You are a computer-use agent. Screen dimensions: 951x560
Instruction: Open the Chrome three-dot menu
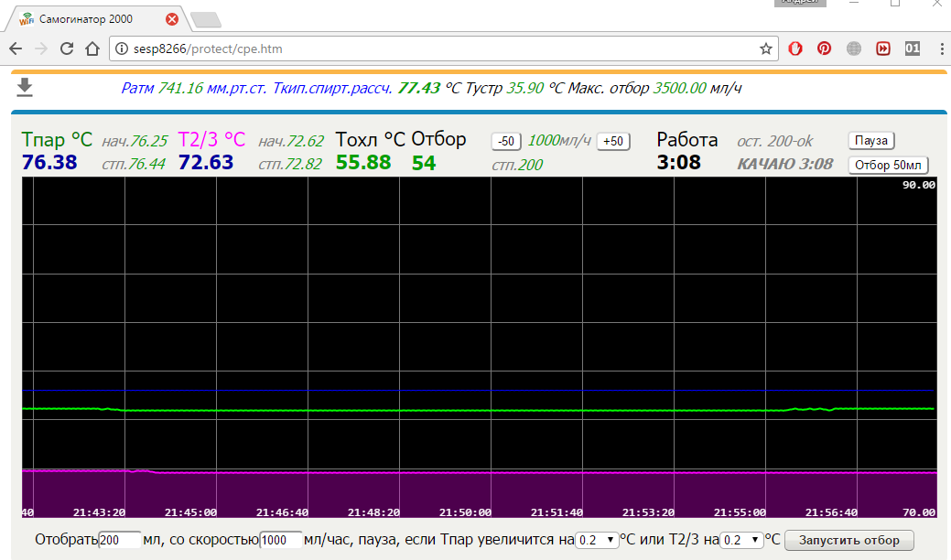click(941, 49)
